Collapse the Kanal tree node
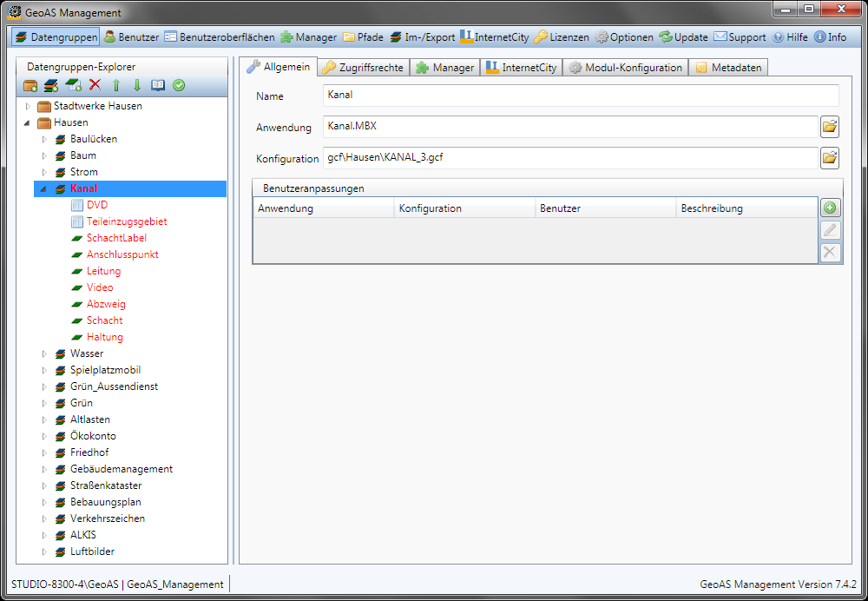Viewport: 868px width, 601px height. pyautogui.click(x=43, y=188)
